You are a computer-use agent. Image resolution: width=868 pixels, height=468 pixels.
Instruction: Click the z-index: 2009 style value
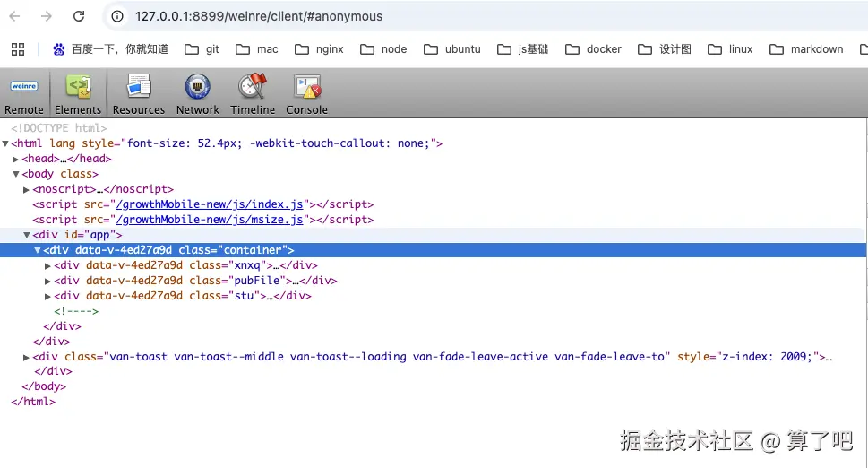[767, 357]
